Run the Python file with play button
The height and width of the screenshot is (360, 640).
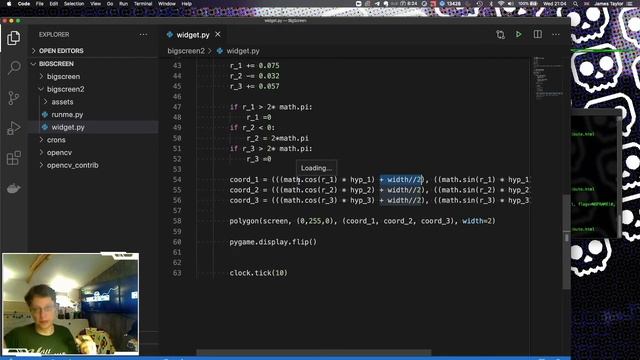tap(518, 35)
